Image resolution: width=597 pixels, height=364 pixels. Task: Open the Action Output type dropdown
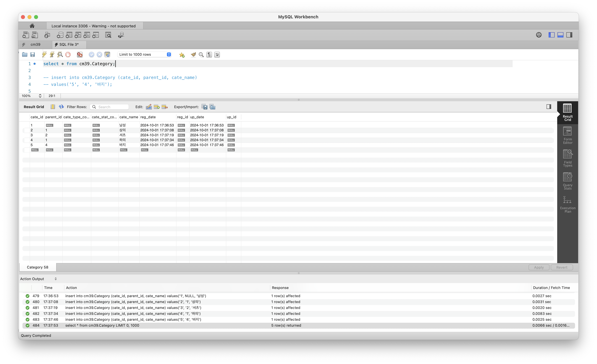click(39, 279)
